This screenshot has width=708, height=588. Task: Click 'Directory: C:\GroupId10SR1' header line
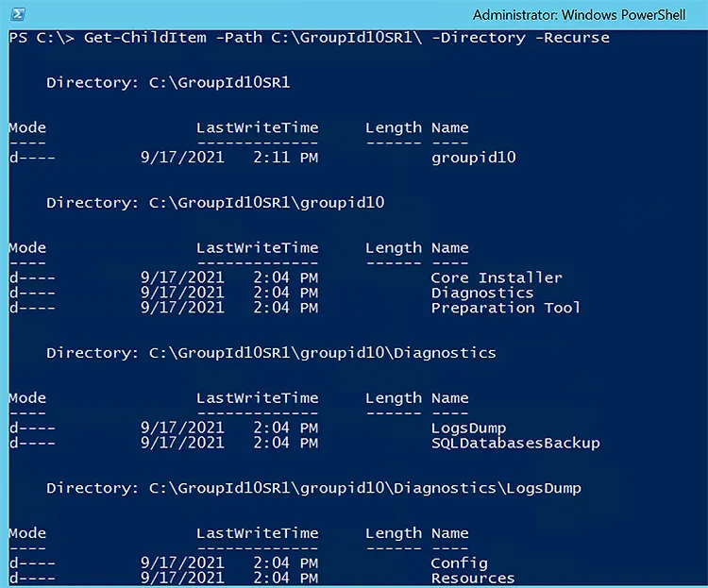[x=168, y=83]
